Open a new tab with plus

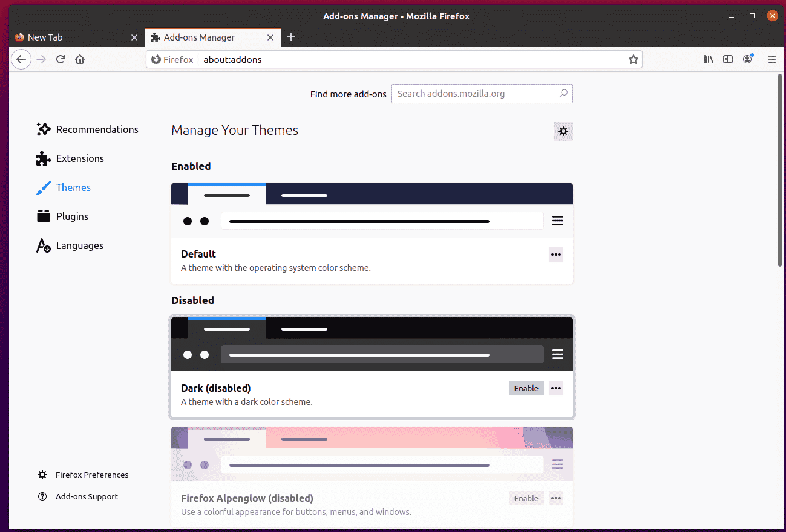coord(291,37)
